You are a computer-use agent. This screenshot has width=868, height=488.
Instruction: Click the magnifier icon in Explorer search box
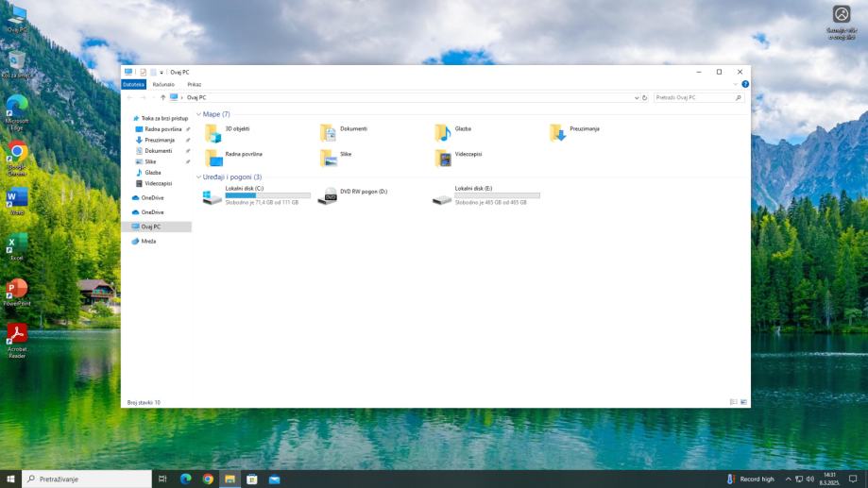click(738, 97)
